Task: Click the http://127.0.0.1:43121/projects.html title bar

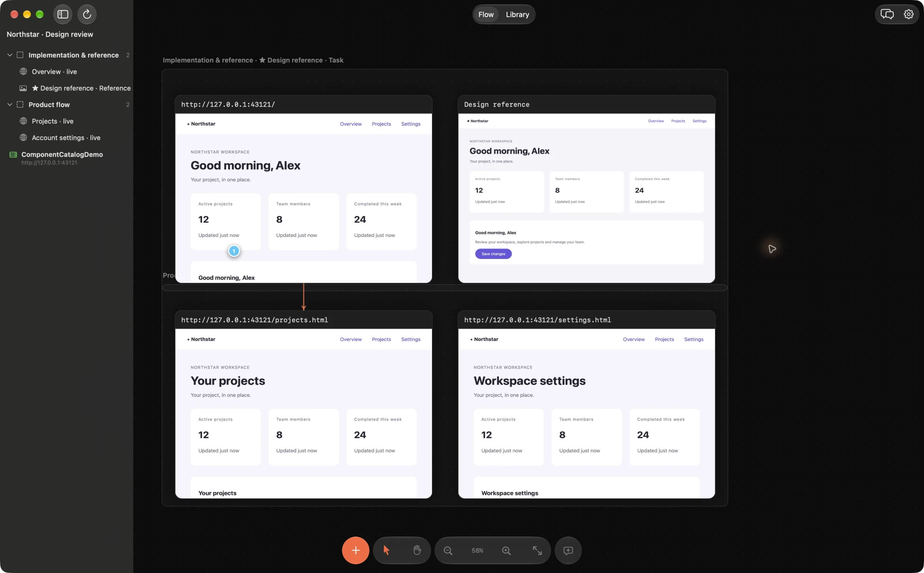Action: tap(304, 320)
